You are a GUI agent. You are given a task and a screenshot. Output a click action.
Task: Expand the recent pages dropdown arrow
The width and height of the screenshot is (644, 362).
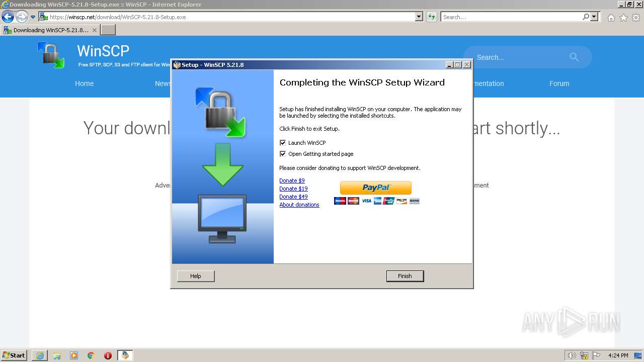coord(33,17)
